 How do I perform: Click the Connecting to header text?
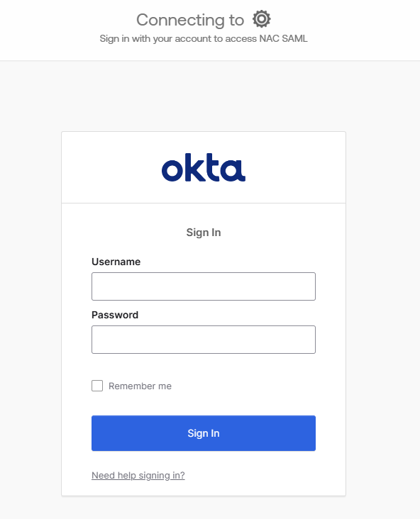190,20
